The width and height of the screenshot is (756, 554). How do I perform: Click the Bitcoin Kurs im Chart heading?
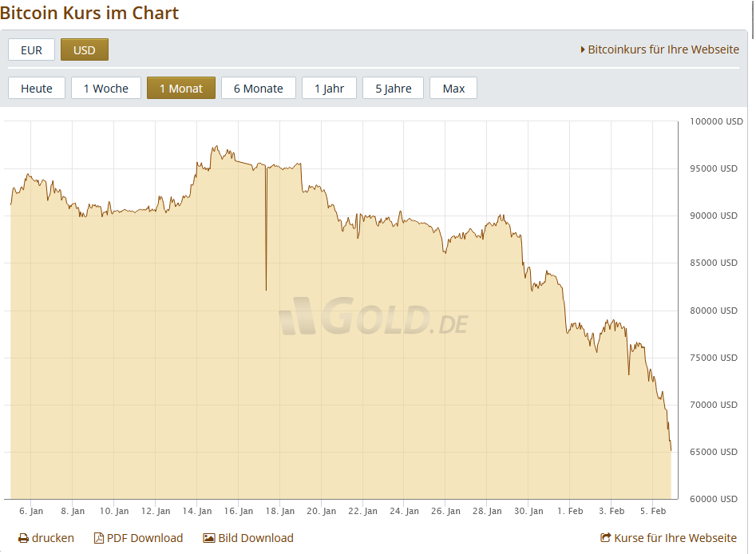point(89,13)
